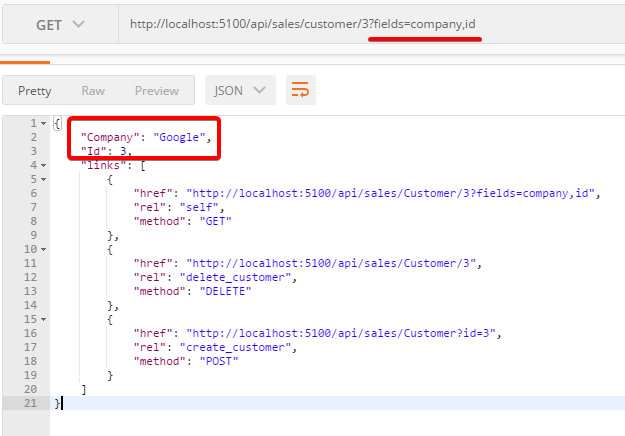Collapse the object on line 5
The image size is (625, 436).
coord(43,179)
